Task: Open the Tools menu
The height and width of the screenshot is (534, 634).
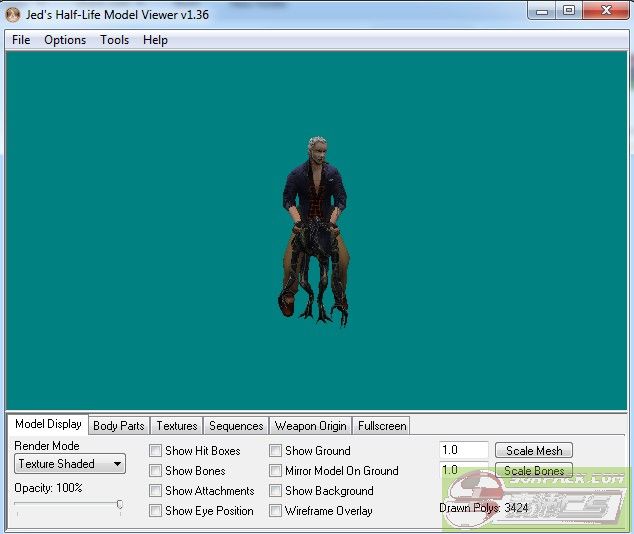Action: [x=114, y=40]
